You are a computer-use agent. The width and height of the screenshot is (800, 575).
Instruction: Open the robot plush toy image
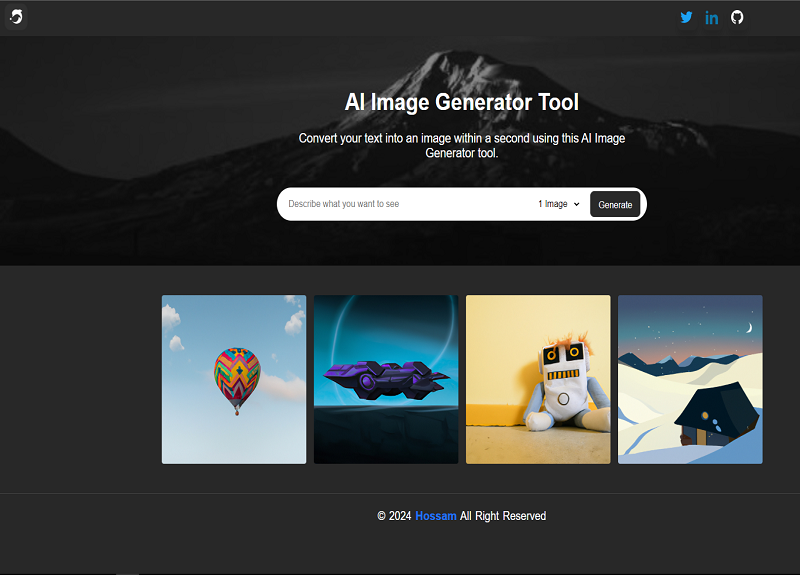[x=538, y=379]
